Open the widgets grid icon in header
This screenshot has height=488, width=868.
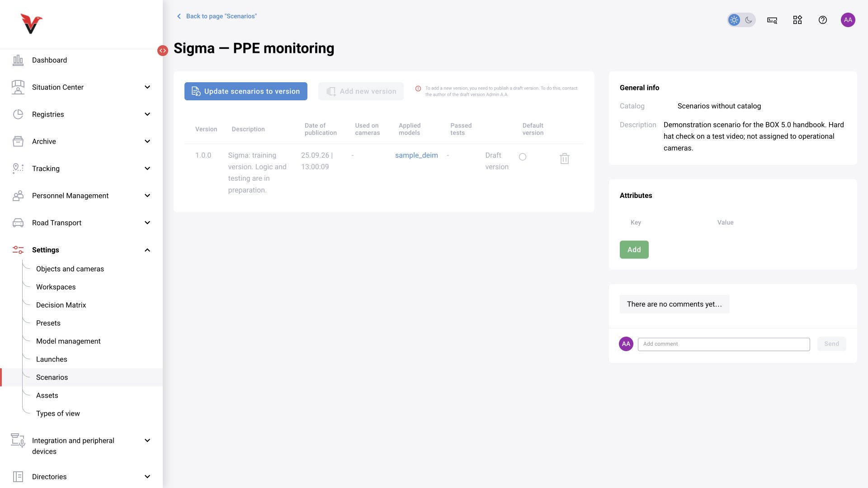point(797,20)
